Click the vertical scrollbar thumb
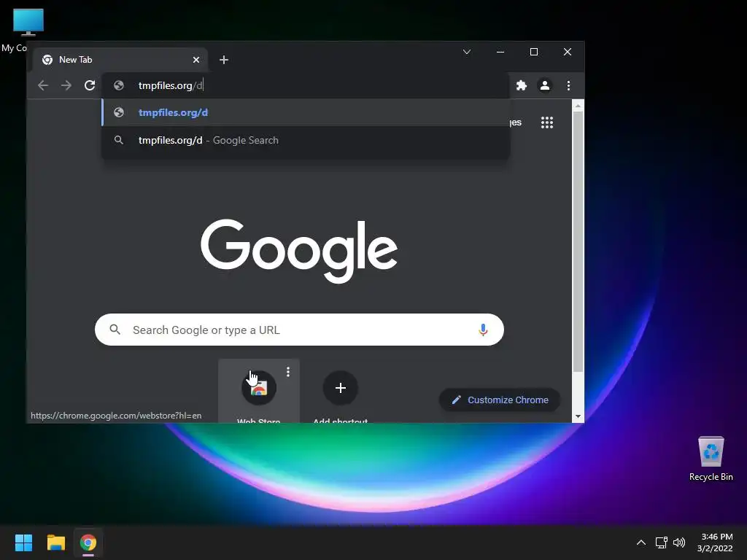Screen dimensions: 747x560 578,242
